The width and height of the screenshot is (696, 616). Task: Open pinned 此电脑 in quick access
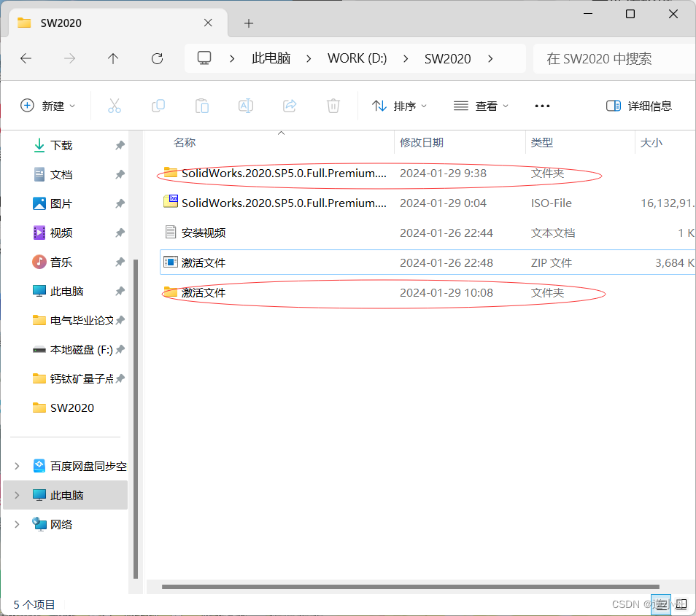coord(66,292)
